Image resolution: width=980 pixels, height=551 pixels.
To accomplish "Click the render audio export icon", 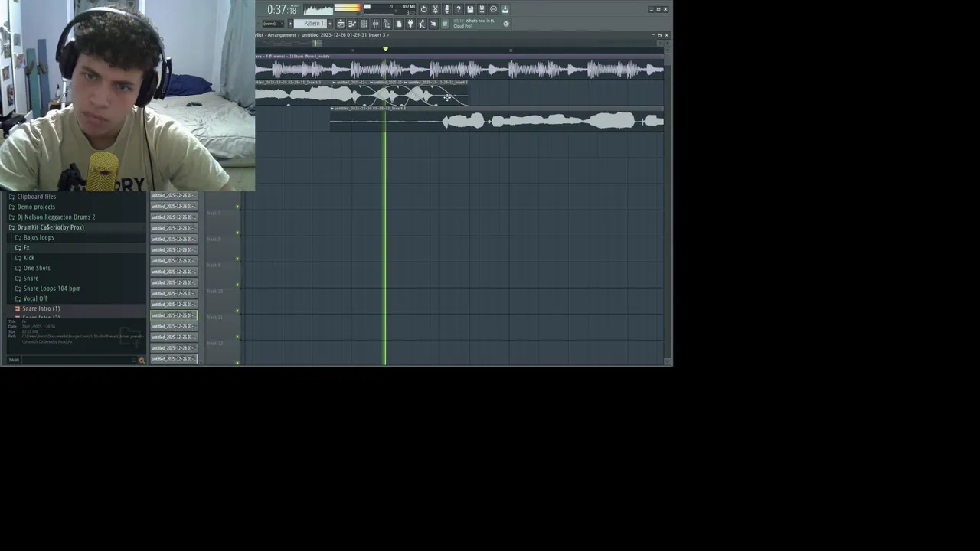I will click(482, 9).
